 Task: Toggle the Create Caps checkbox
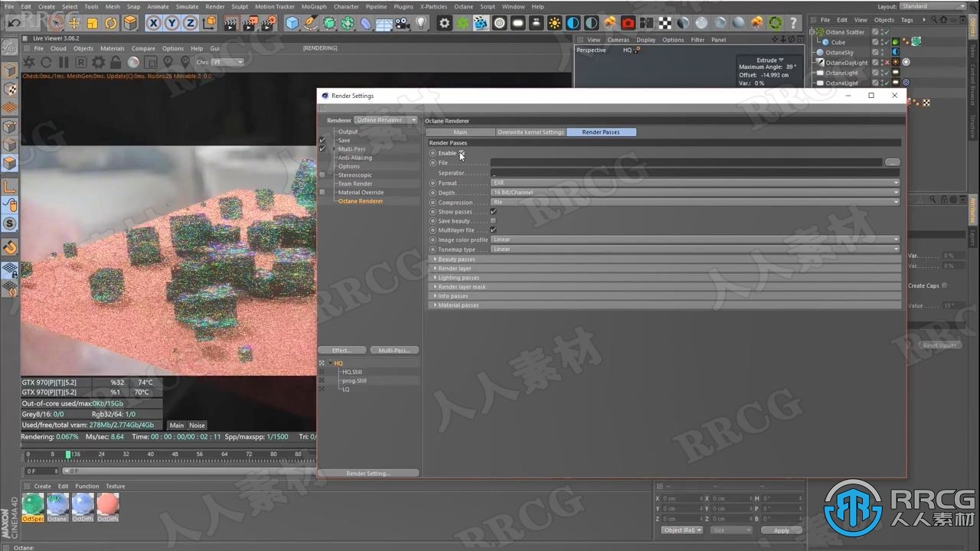944,285
